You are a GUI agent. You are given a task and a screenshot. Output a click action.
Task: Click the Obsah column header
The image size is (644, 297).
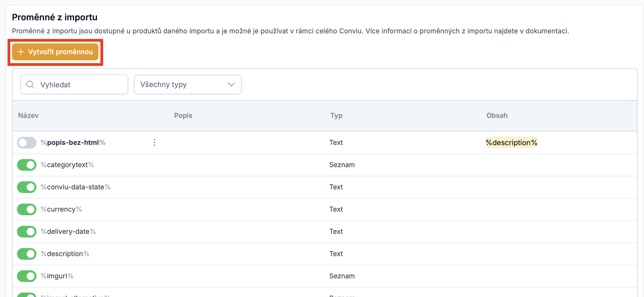point(497,116)
